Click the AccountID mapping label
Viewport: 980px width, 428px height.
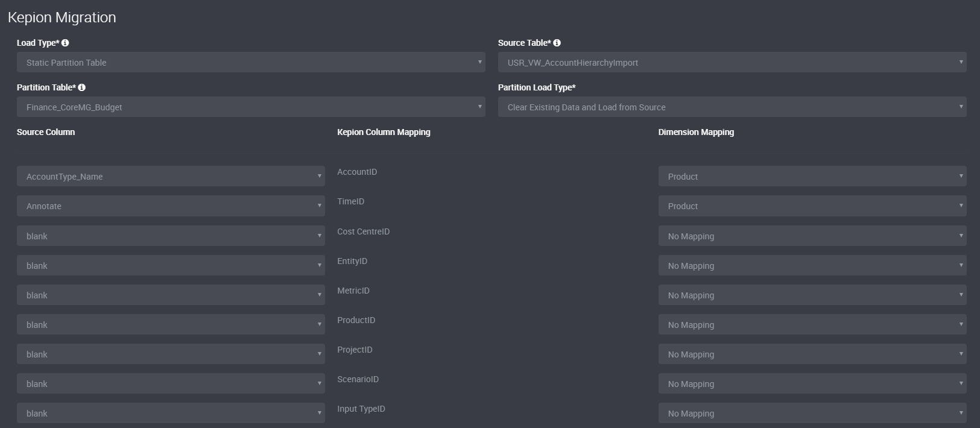pyautogui.click(x=357, y=172)
